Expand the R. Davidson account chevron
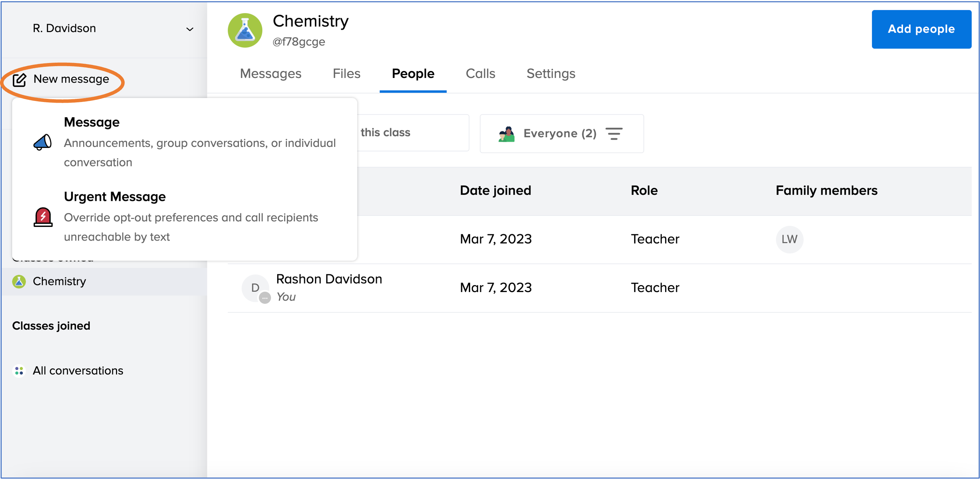This screenshot has width=980, height=480. pyautogui.click(x=189, y=29)
